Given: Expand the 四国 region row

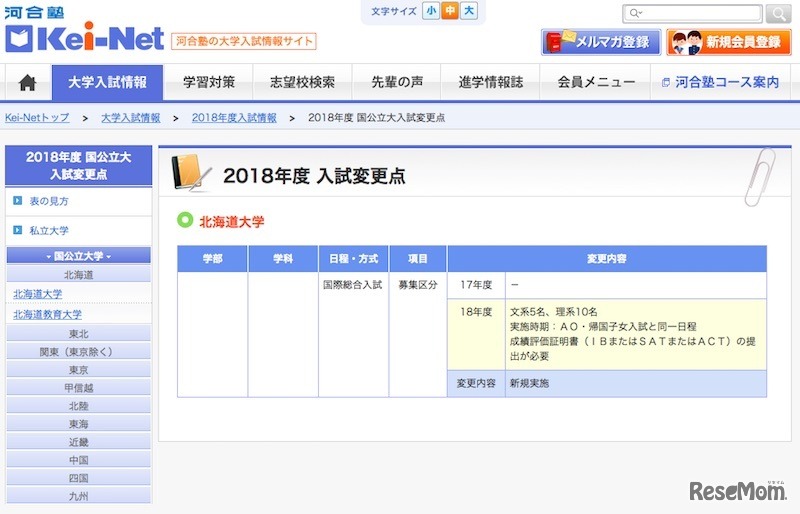Looking at the screenshot, I should (x=79, y=478).
